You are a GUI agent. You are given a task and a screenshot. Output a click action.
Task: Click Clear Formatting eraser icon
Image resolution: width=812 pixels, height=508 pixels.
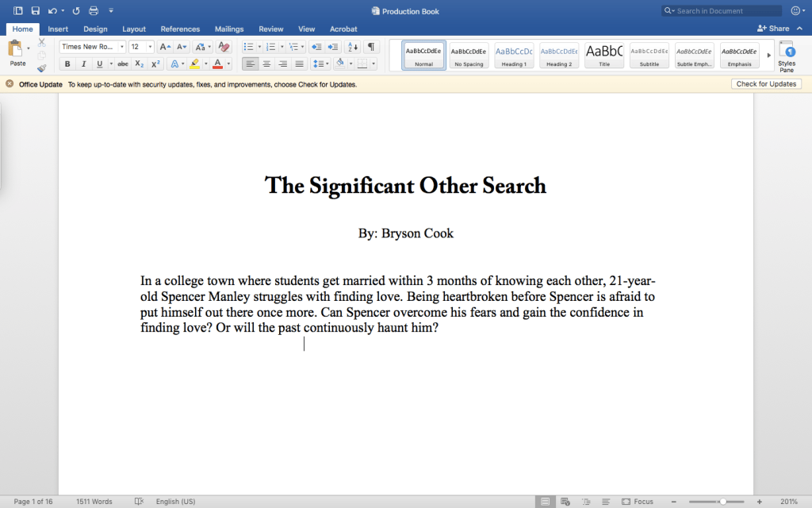224,47
